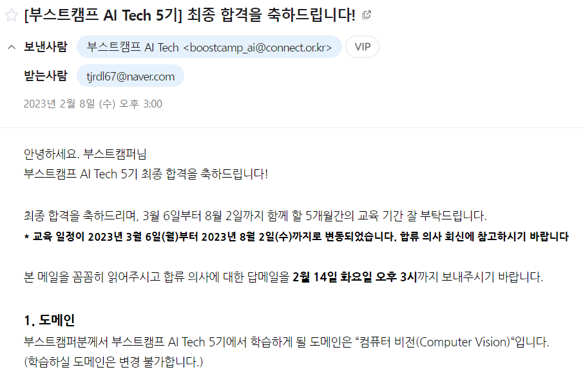Star this mail as important

12,15
